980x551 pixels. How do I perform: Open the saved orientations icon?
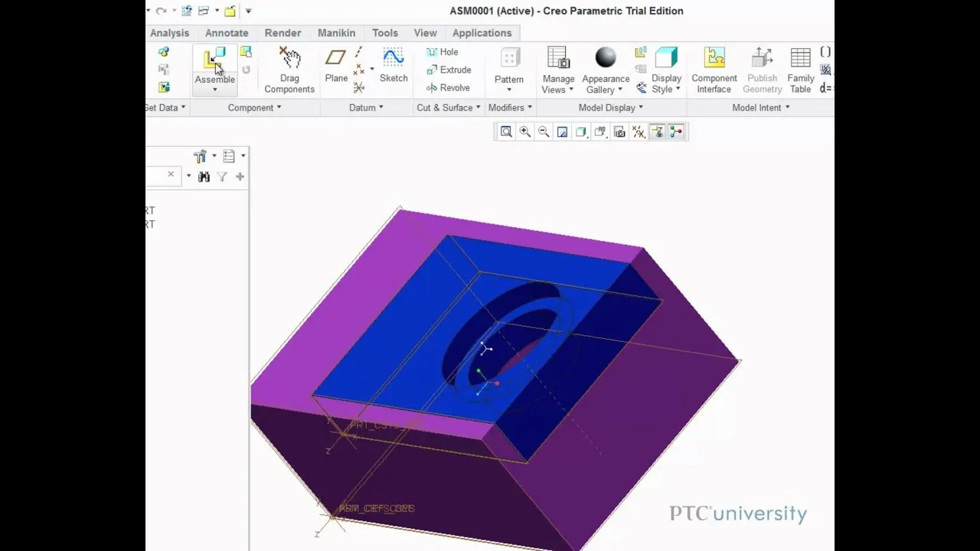pyautogui.click(x=600, y=132)
